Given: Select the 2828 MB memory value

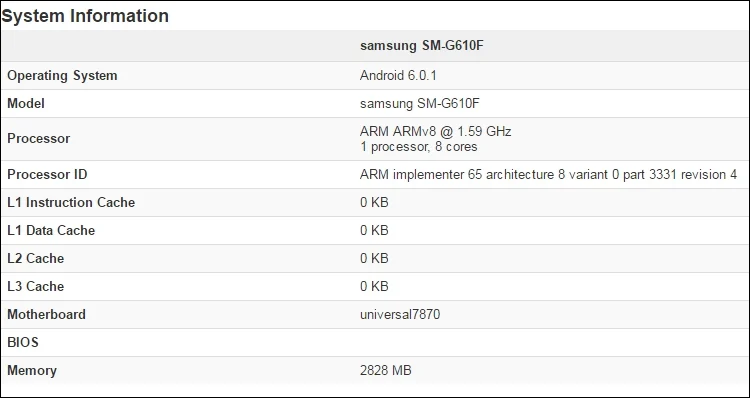Looking at the screenshot, I should (x=386, y=370).
